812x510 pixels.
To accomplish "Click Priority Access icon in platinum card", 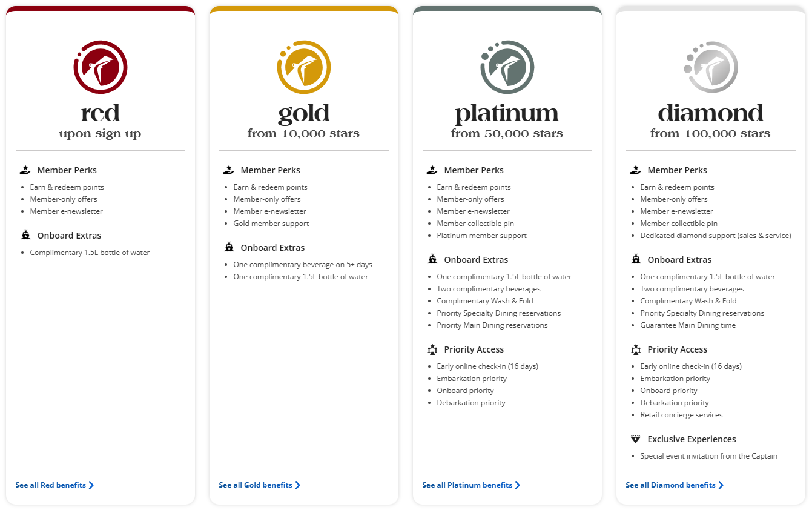I will [432, 349].
